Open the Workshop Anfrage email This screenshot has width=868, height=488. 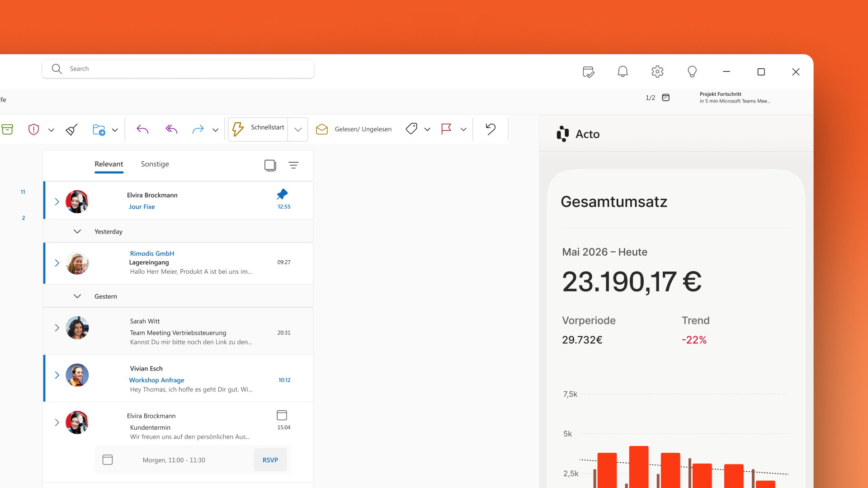click(179, 378)
